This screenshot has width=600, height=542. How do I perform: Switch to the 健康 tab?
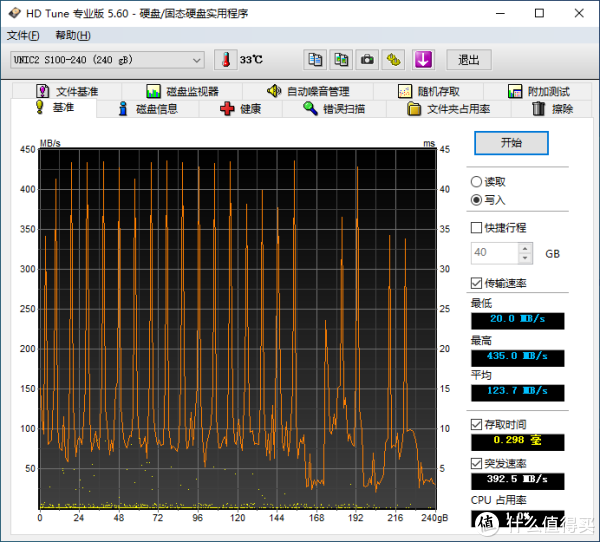point(241,109)
